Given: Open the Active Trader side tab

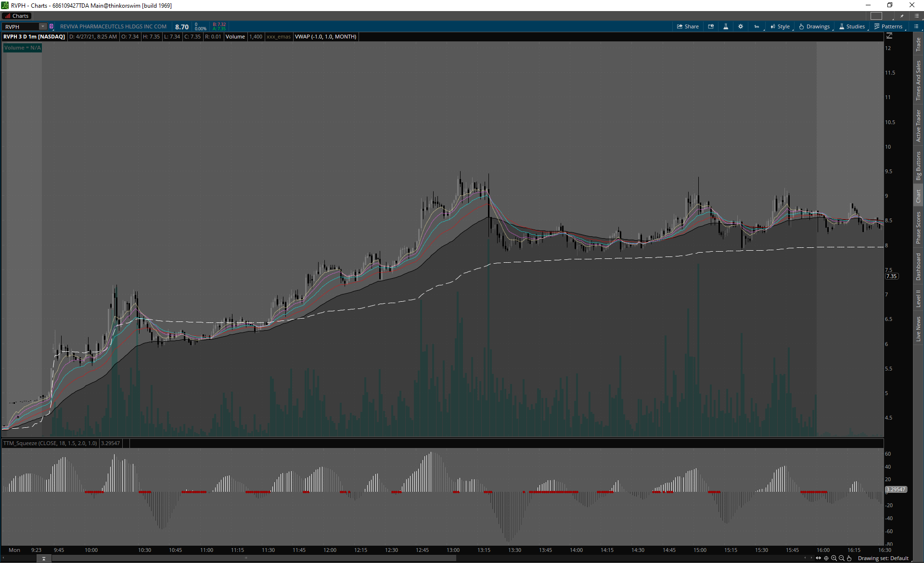Looking at the screenshot, I should coord(918,126).
